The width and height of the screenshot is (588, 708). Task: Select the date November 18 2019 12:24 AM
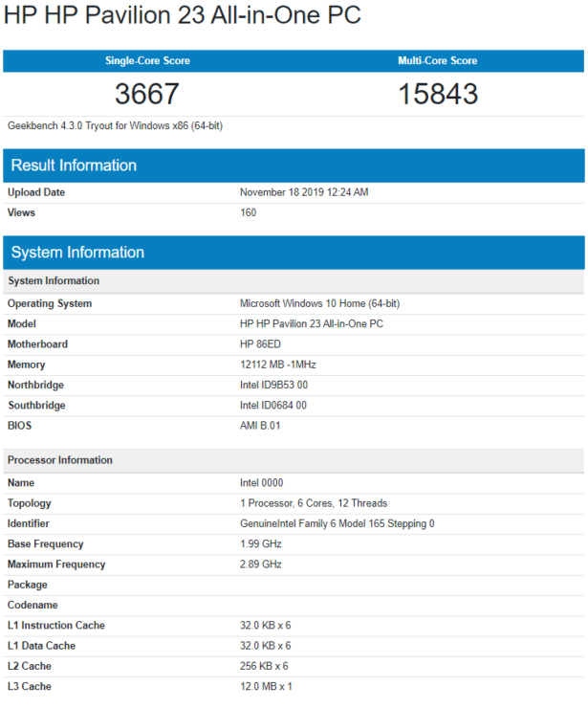tap(304, 192)
